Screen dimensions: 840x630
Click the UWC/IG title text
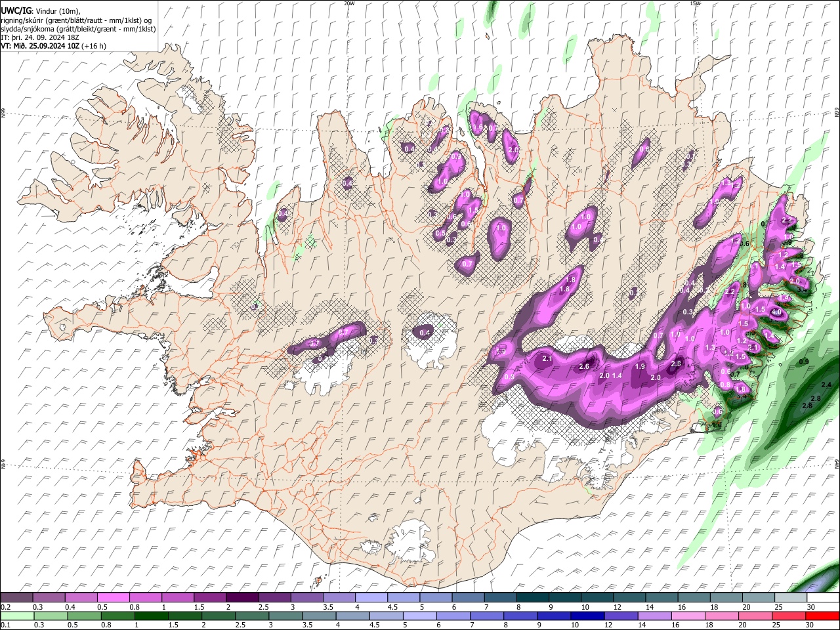click(15, 10)
